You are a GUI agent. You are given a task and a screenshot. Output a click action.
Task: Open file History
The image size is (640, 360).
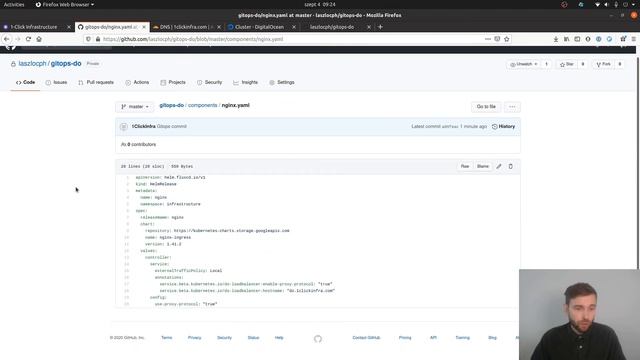tap(503, 127)
